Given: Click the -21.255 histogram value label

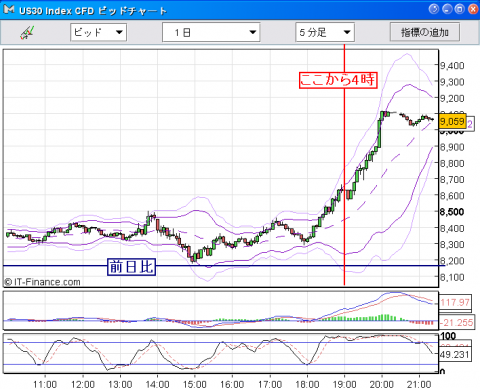Looking at the screenshot, I should [x=456, y=322].
